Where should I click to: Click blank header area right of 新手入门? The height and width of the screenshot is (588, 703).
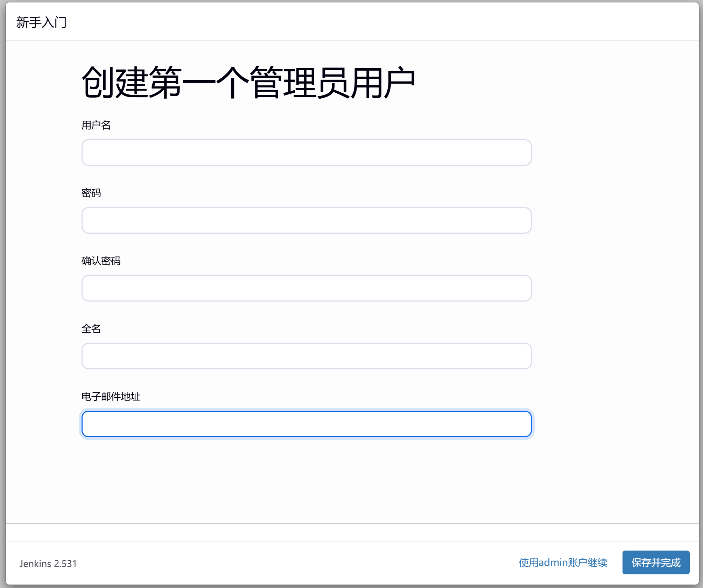(385, 22)
